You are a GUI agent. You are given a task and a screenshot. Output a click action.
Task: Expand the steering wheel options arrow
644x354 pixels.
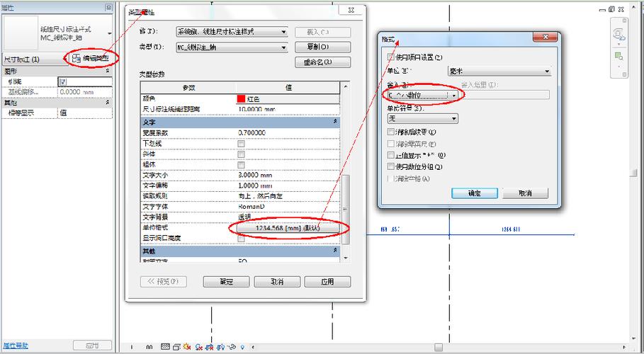click(618, 45)
